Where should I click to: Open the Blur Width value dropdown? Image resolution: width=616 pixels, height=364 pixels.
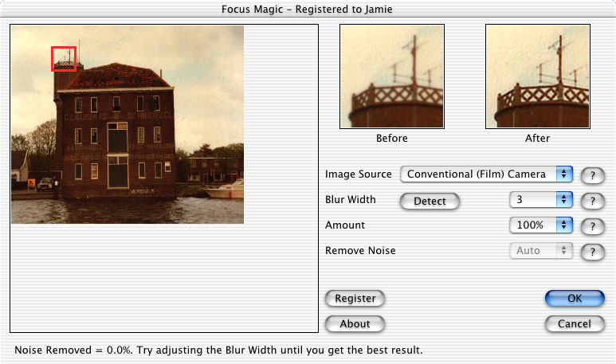[x=541, y=199]
